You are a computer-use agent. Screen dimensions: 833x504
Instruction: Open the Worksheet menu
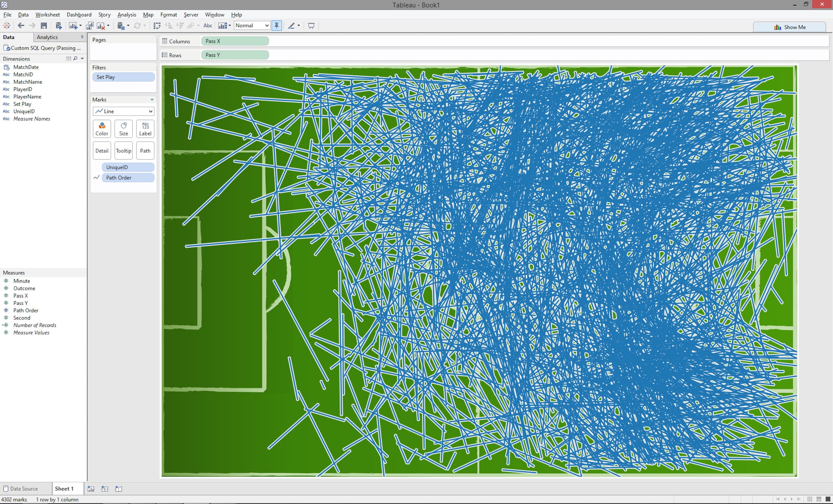tap(48, 14)
